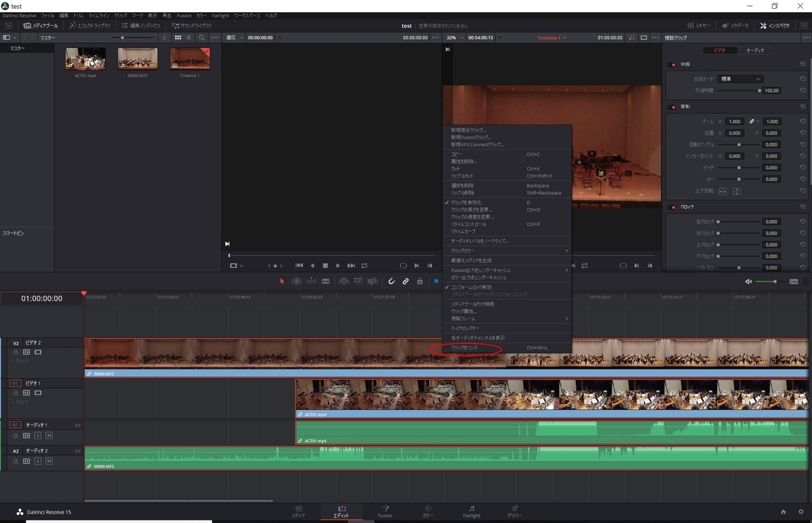Screen dimensions: 812x523
Task: Play source viewer in reverse
Action: coord(313,266)
